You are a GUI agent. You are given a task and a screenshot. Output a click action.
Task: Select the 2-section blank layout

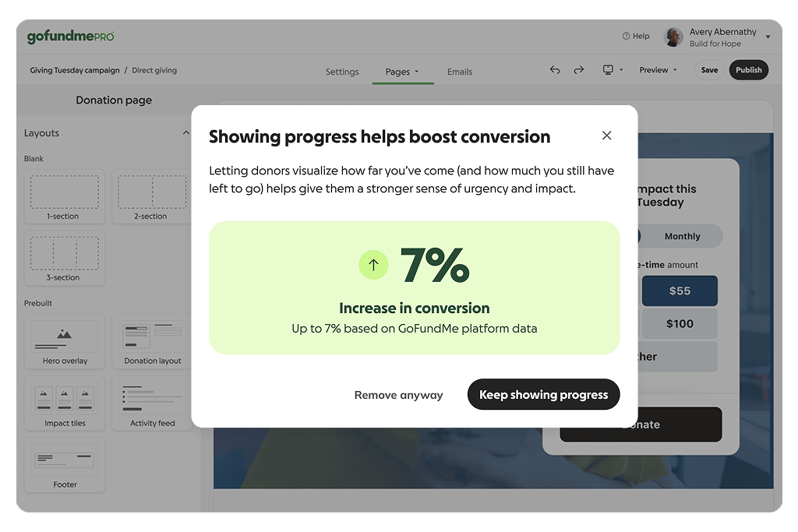[152, 197]
